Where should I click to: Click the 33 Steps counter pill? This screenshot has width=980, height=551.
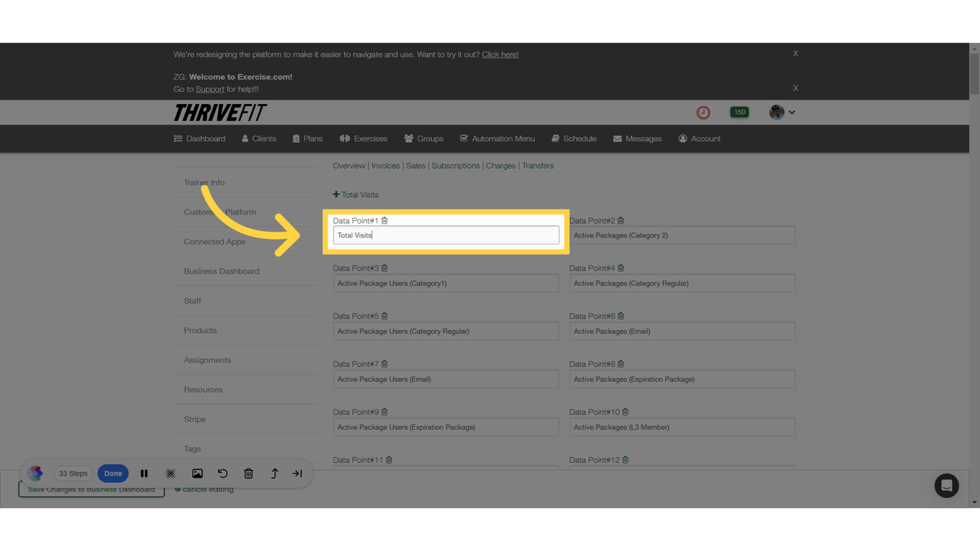[73, 474]
